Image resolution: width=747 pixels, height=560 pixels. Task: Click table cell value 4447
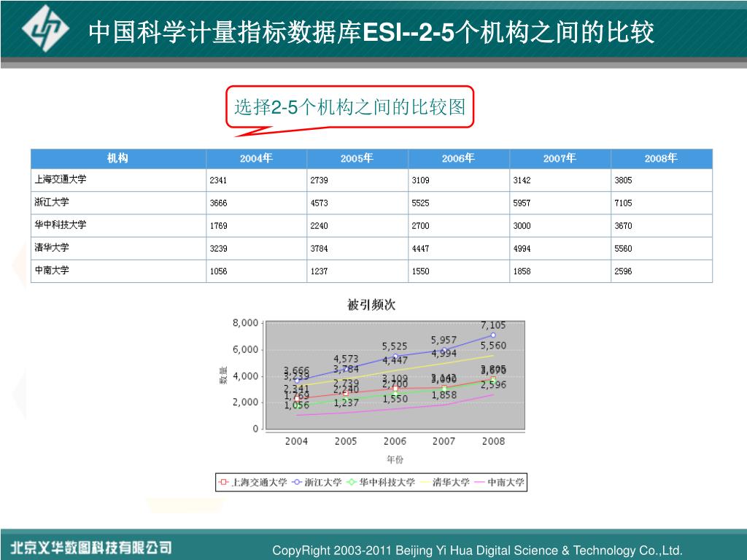(x=421, y=249)
